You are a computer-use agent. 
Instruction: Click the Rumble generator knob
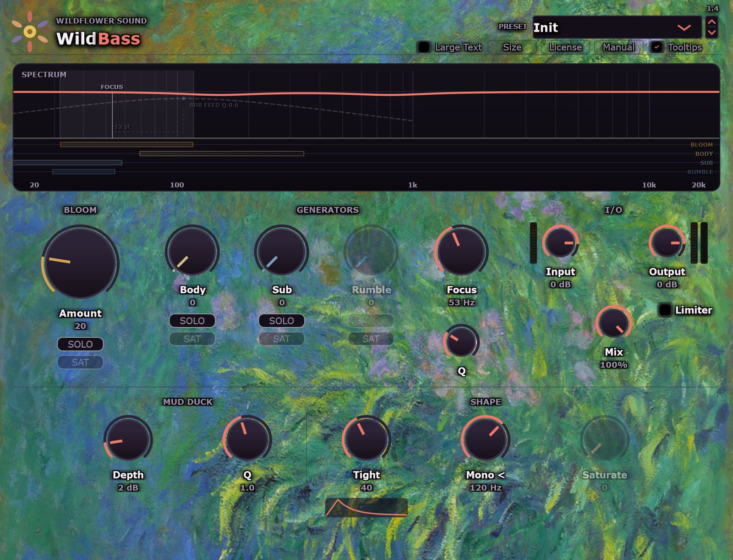pos(371,252)
